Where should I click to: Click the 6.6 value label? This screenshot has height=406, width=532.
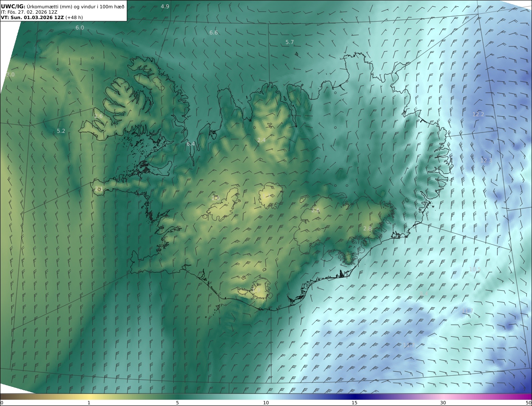point(214,32)
